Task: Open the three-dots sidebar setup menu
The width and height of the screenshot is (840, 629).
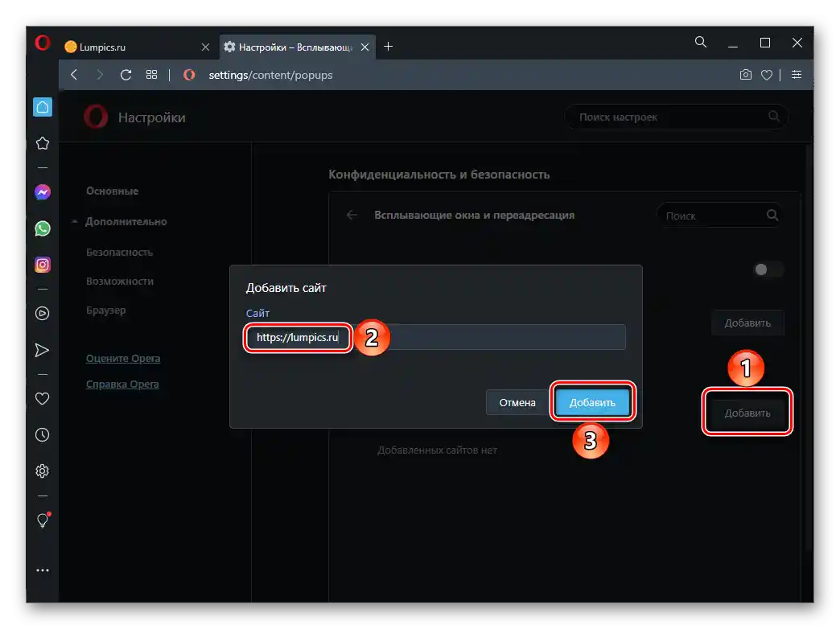Action: (x=43, y=570)
